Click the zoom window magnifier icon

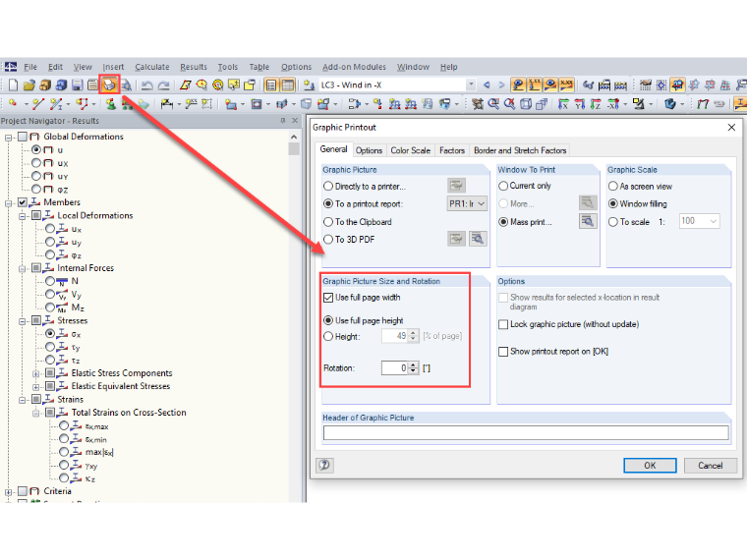pos(493,103)
